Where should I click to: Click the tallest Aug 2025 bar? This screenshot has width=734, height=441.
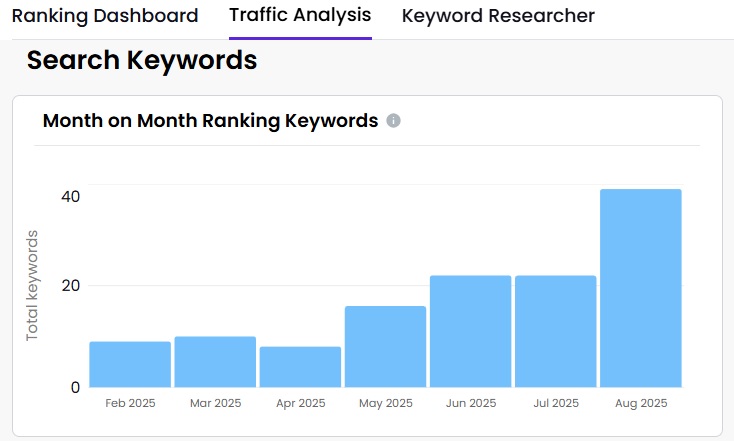(640, 288)
